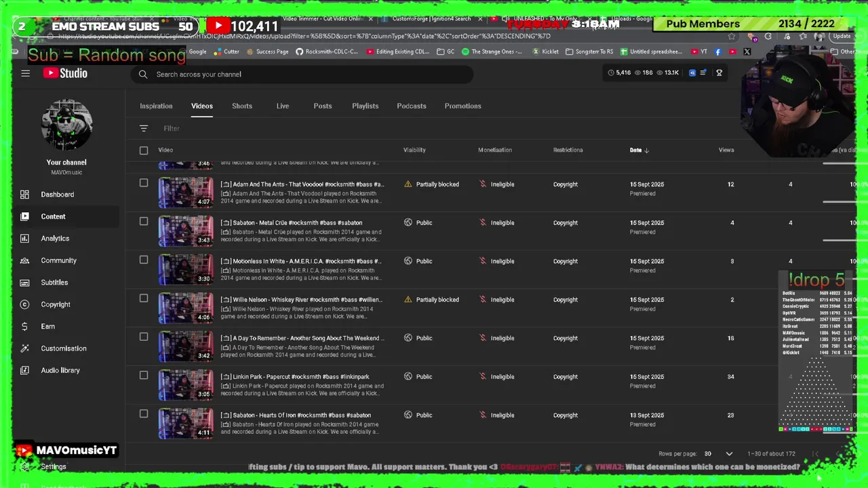Tick checkbox for Adam And The Ants video

[x=144, y=183]
